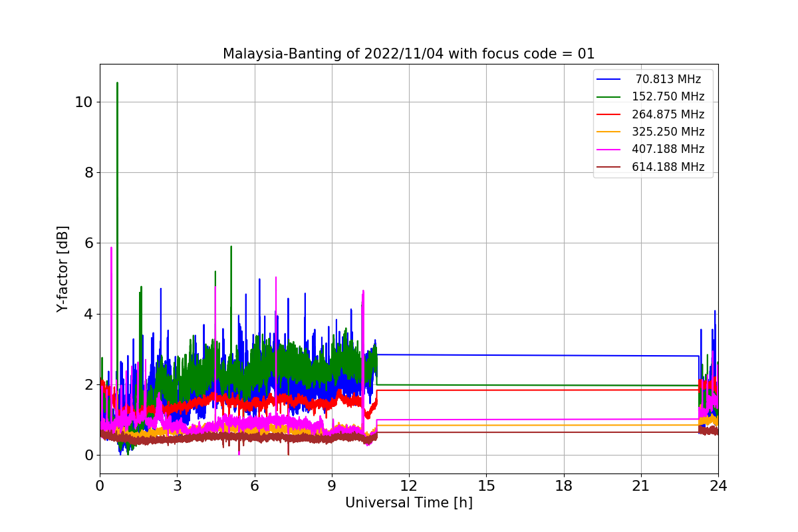The width and height of the screenshot is (798, 532).
Task: Click the y-axis tick label '2'
Action: pyautogui.click(x=88, y=385)
